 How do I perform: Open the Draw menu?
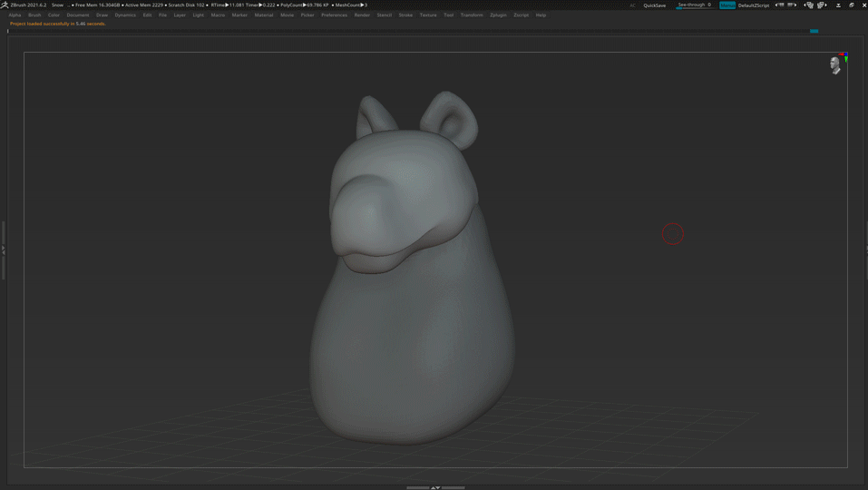(x=102, y=15)
